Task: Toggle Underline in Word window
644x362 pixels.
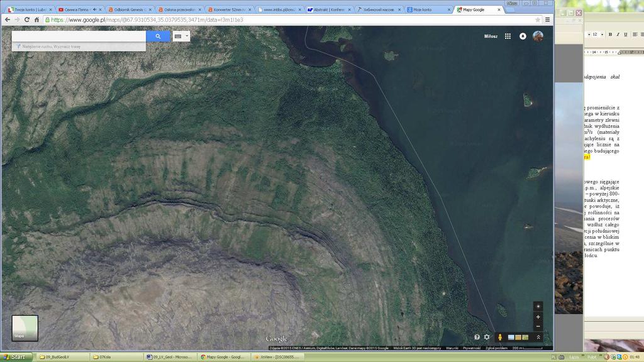Action: coord(626,35)
